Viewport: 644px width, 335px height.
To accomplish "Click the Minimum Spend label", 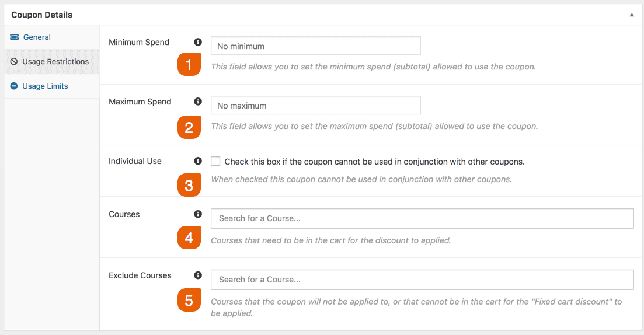I will tap(139, 42).
